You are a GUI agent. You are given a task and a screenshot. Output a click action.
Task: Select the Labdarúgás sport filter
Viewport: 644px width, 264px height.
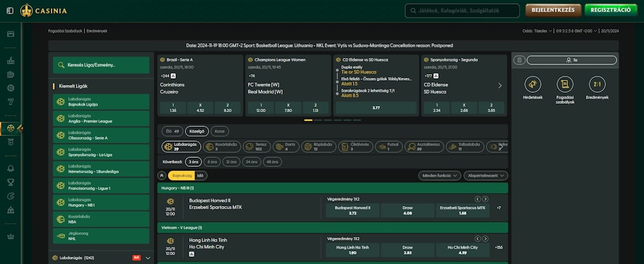tap(182, 147)
